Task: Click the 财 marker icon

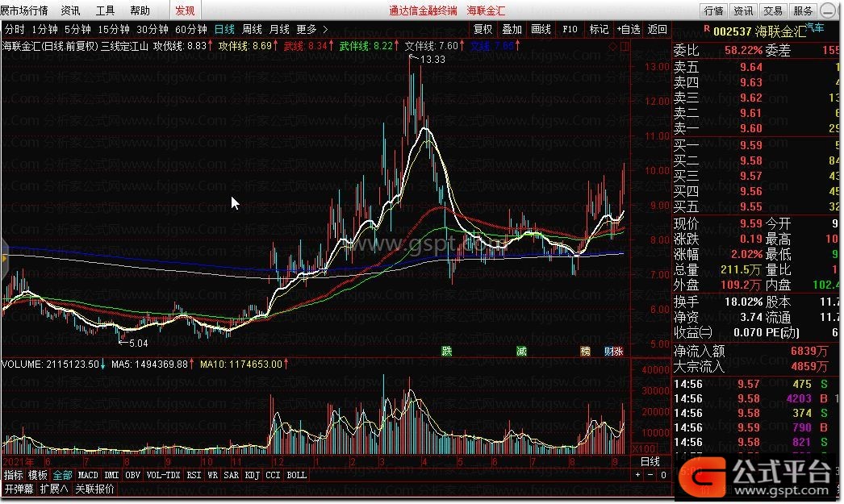Action: (608, 352)
